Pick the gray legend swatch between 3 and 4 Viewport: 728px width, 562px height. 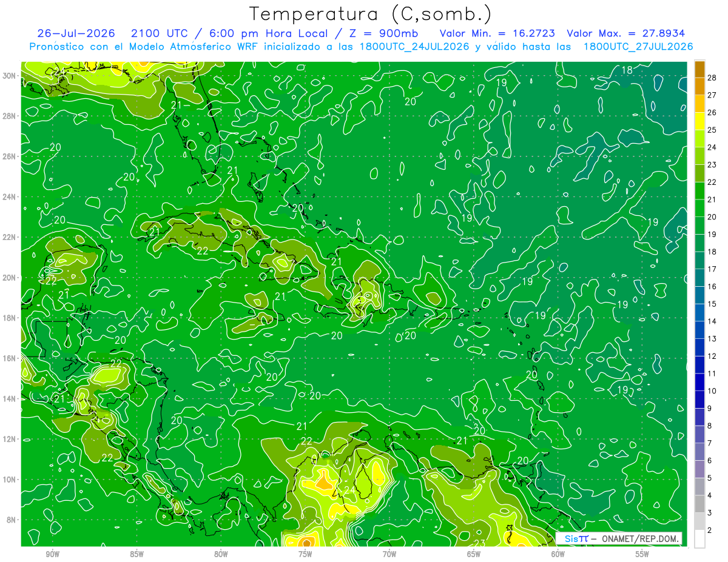click(x=699, y=504)
